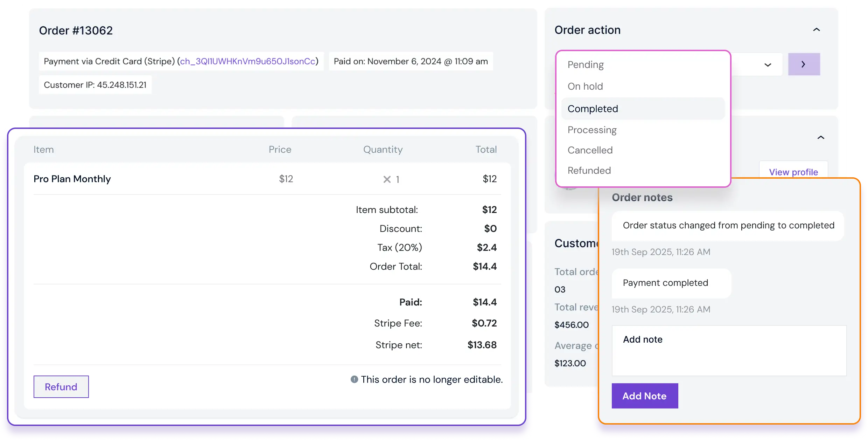Viewport: 868px width, 440px height.
Task: Select Completed in status dropdown
Action: (x=593, y=109)
